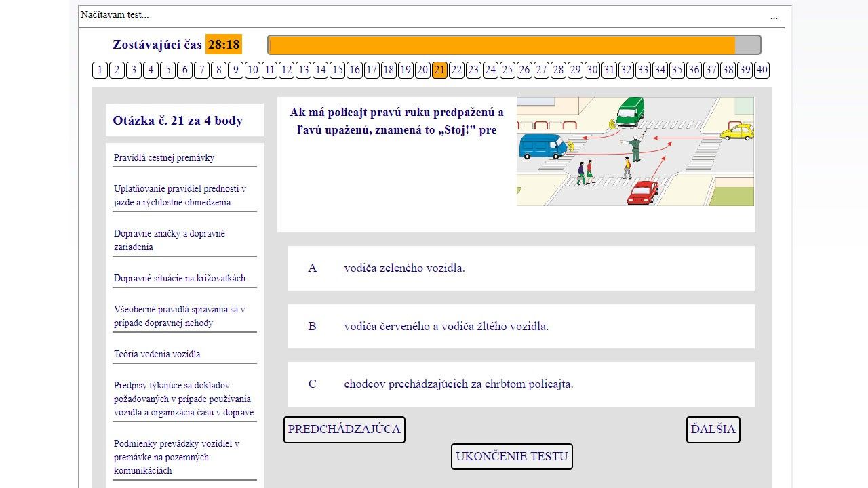Open question number 40
The image size is (868, 488).
[762, 70]
